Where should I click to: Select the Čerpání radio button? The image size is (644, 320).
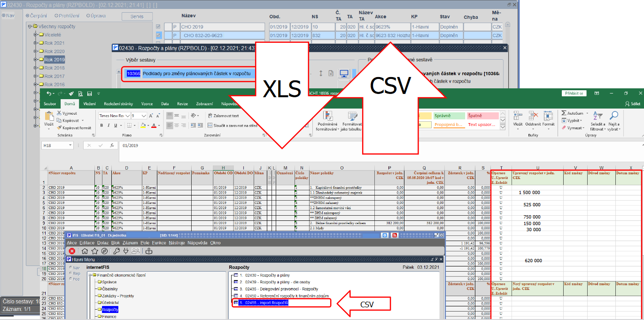click(26, 16)
